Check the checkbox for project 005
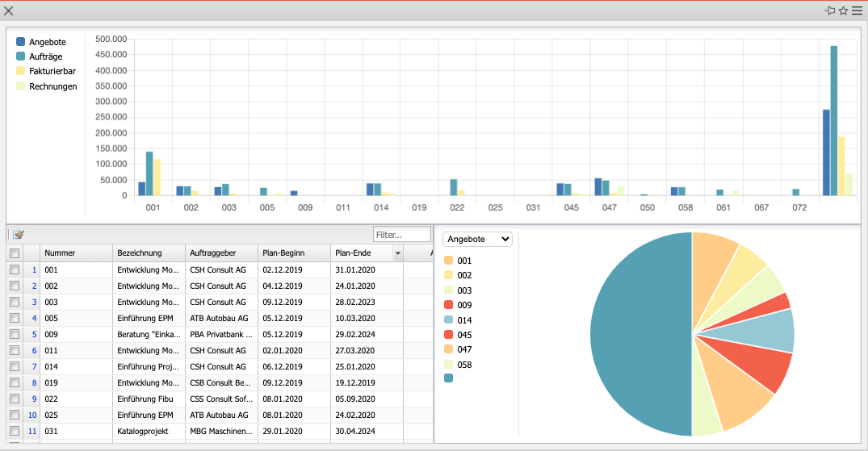The width and height of the screenshot is (868, 451). pyautogui.click(x=15, y=319)
